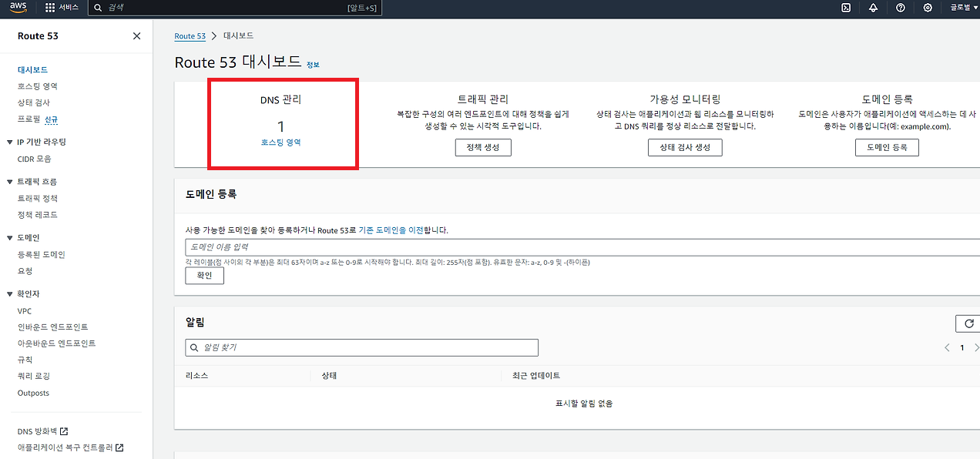Click the 트래픽 관리 heading
Image resolution: width=980 pixels, height=459 pixels.
(x=483, y=99)
